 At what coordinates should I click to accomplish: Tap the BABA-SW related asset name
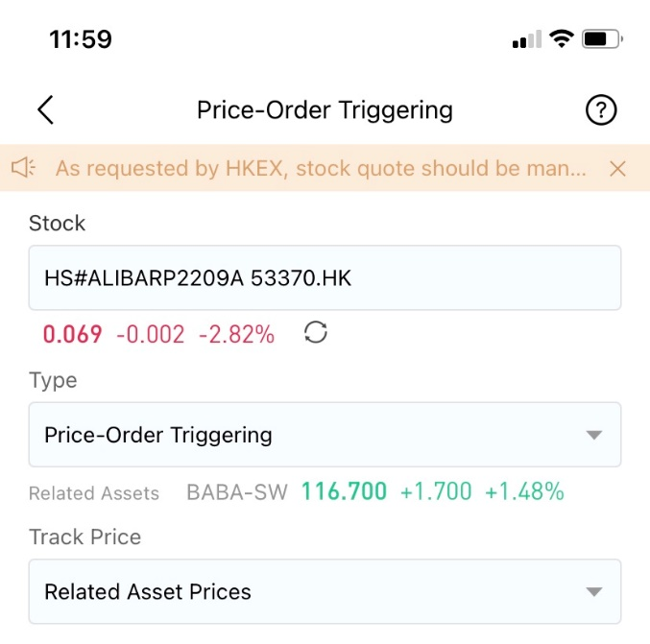(x=237, y=492)
